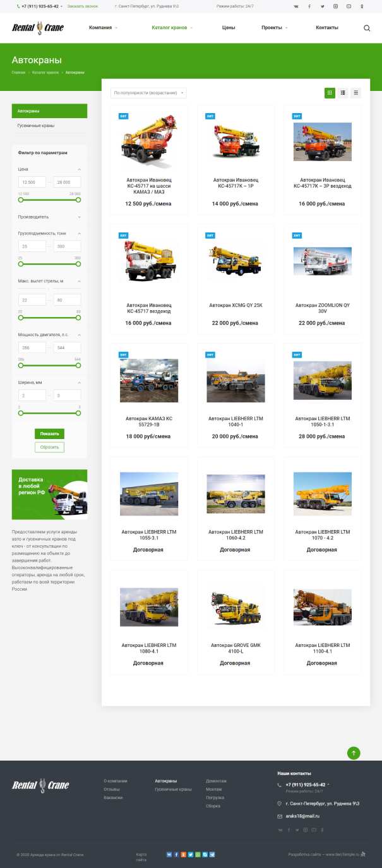This screenshot has height=868, width=382.
Task: Open the Instagram icon in the top header
Action: click(x=335, y=6)
